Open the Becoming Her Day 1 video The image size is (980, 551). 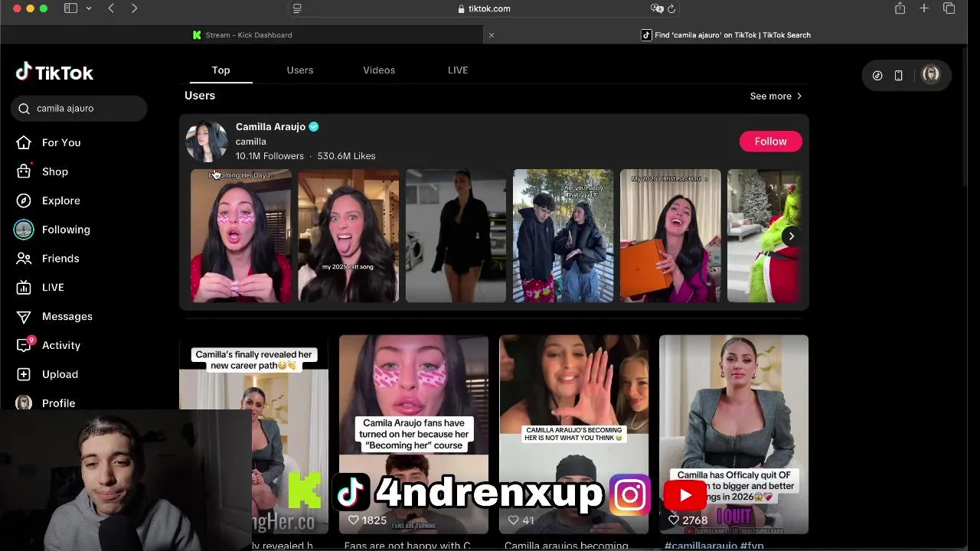click(x=241, y=236)
